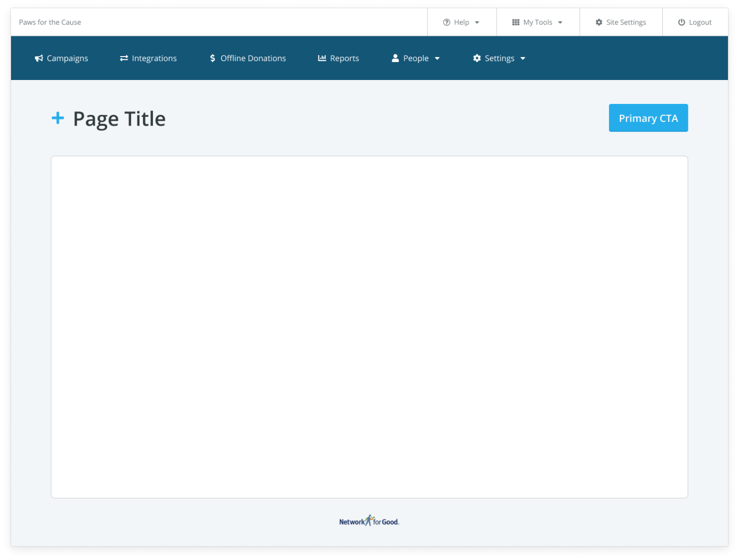The width and height of the screenshot is (739, 560).
Task: Click the Page Title heading
Action: click(x=119, y=119)
